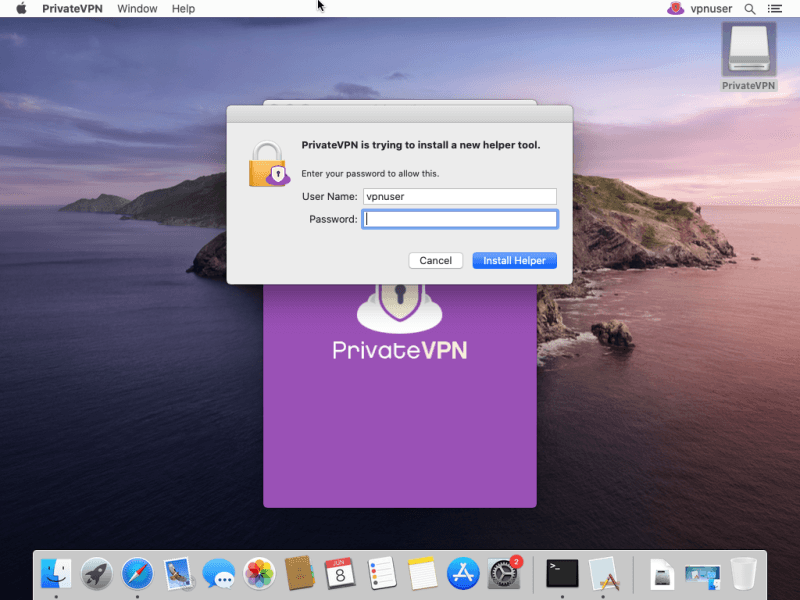Click the PrivateVPN status icon in menu bar
800x600 pixels.
[x=676, y=8]
